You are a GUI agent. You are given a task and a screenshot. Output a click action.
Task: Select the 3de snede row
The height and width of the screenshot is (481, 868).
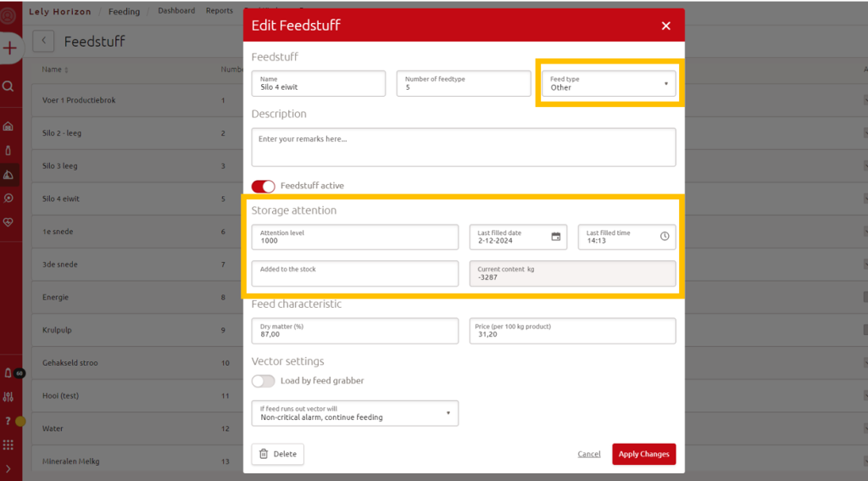pyautogui.click(x=137, y=265)
